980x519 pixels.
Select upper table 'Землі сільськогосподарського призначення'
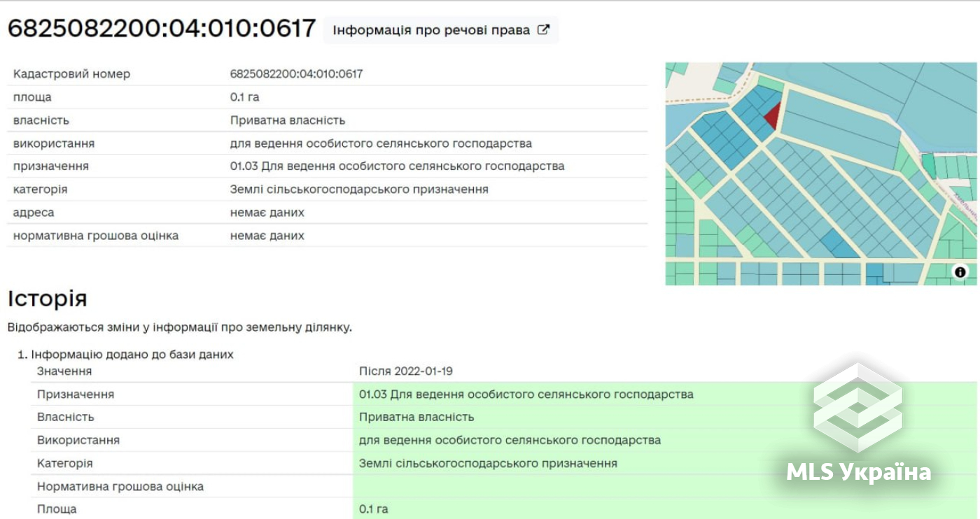pyautogui.click(x=359, y=190)
